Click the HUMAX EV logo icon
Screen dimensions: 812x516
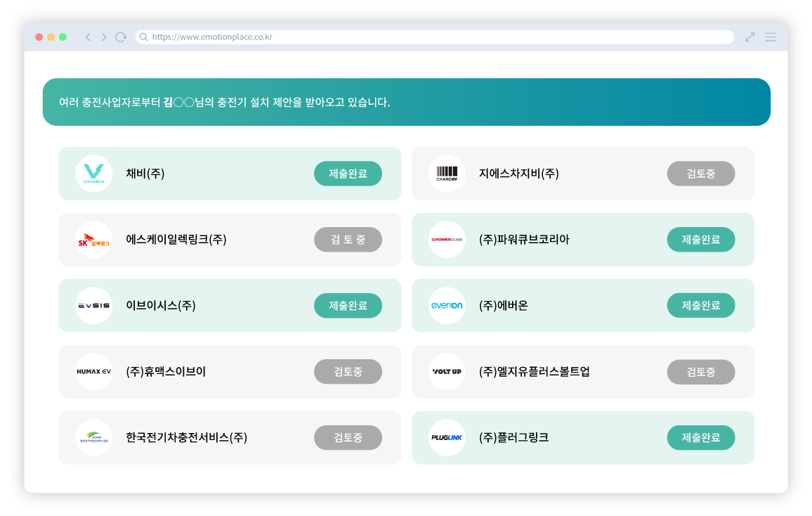tap(94, 371)
